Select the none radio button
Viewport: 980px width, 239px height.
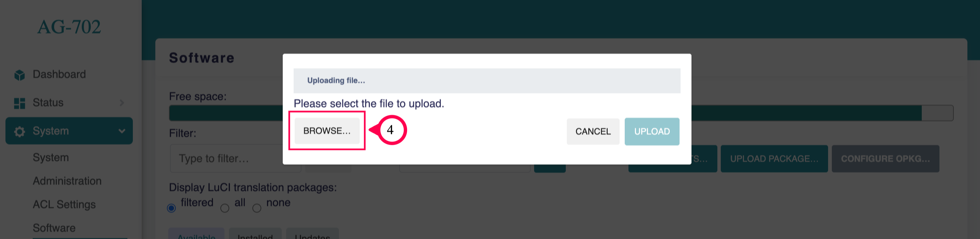pyautogui.click(x=257, y=208)
